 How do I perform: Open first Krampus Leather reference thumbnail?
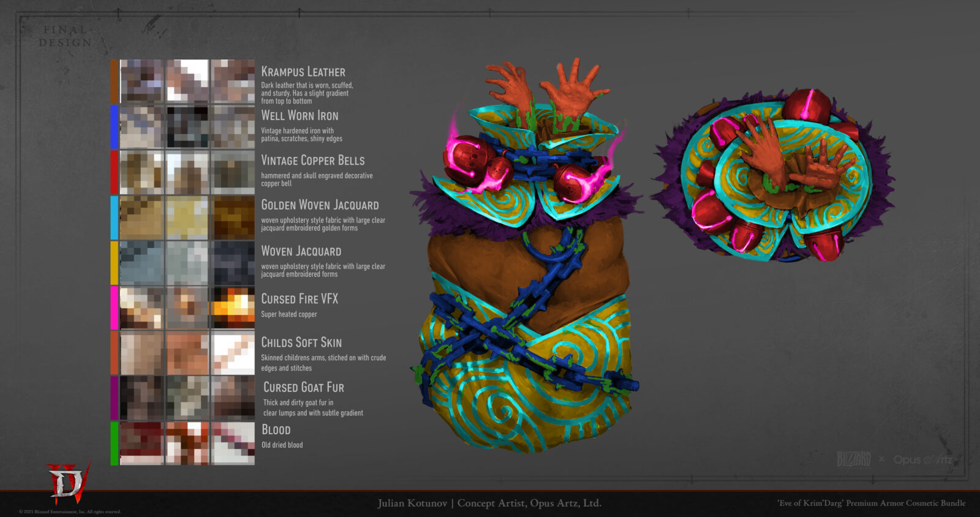(141, 81)
